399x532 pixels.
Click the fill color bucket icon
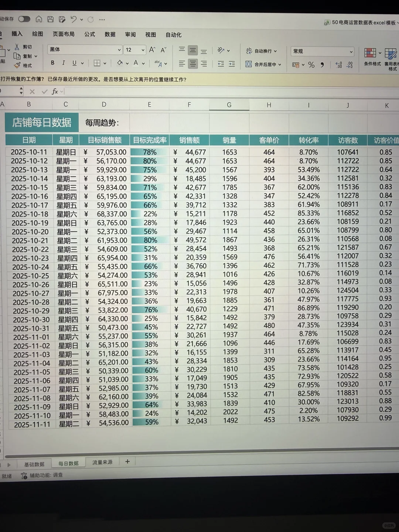[120, 63]
